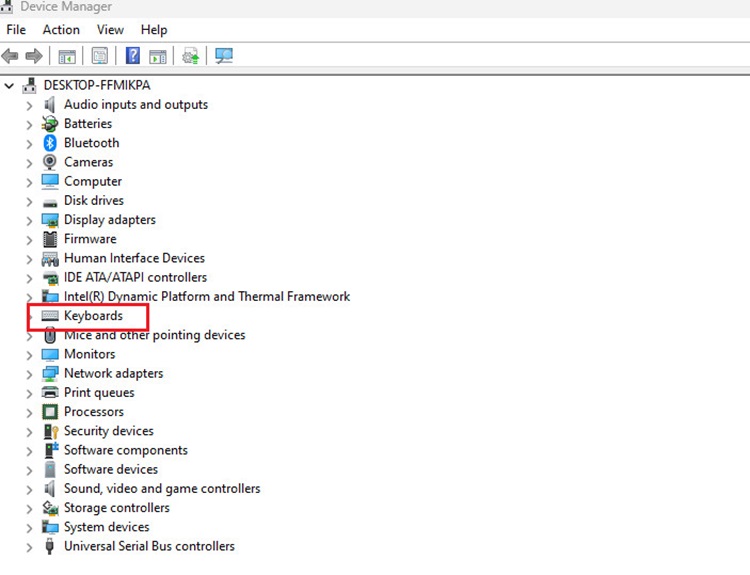
Task: Select Mice and other pointing devices
Action: tap(154, 335)
